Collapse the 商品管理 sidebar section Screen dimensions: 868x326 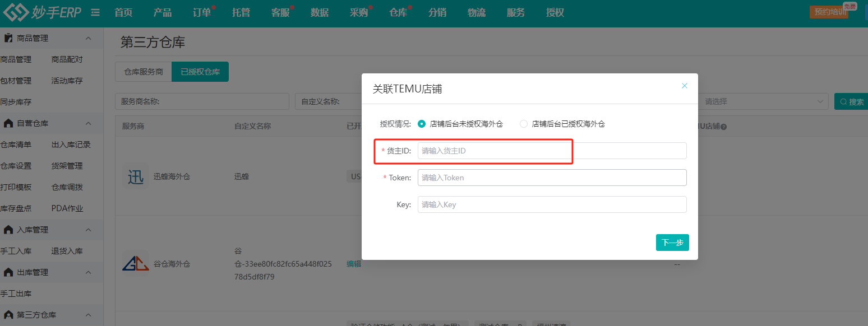coord(88,38)
